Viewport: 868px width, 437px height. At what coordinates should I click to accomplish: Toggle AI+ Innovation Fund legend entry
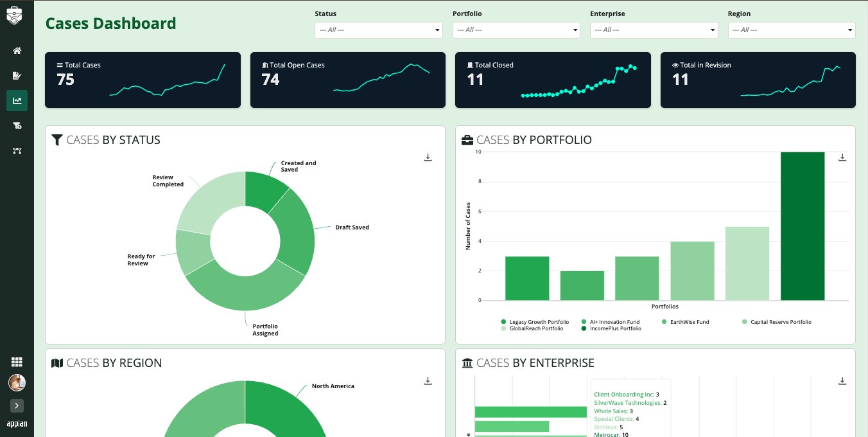tap(610, 322)
